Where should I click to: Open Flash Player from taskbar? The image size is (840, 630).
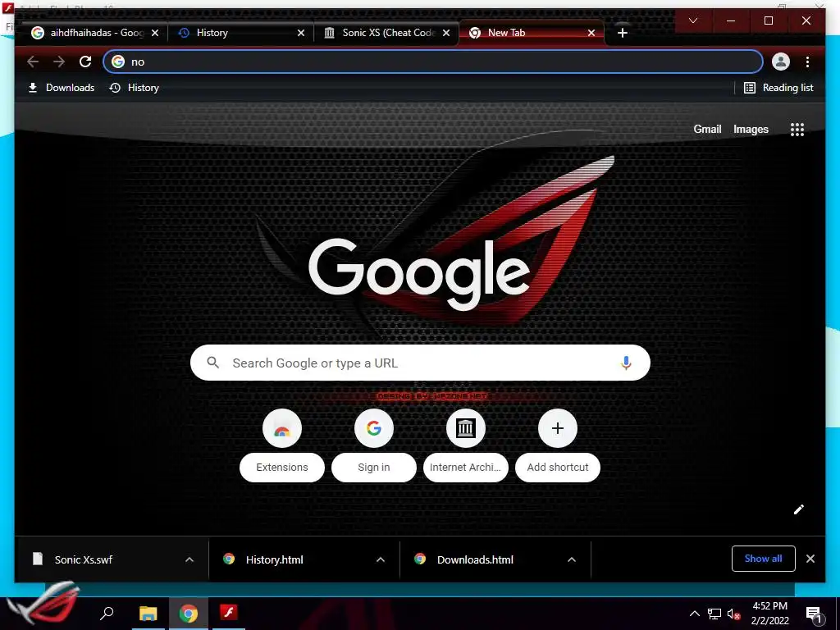(x=229, y=612)
